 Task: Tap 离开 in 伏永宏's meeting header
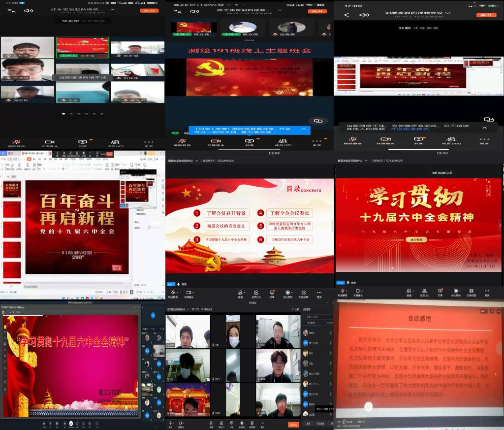tap(150, 10)
